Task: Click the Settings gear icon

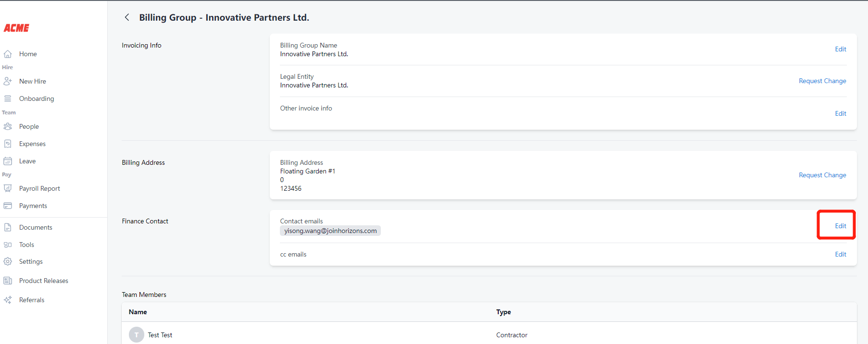Action: pyautogui.click(x=8, y=261)
